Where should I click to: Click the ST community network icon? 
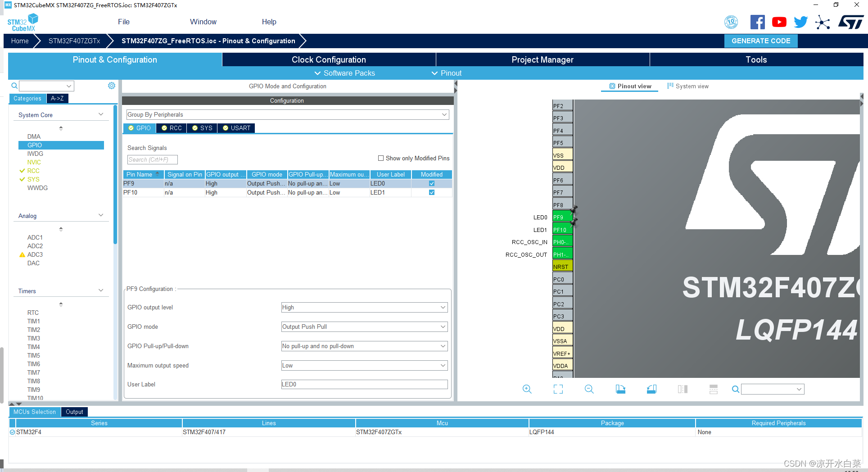822,22
